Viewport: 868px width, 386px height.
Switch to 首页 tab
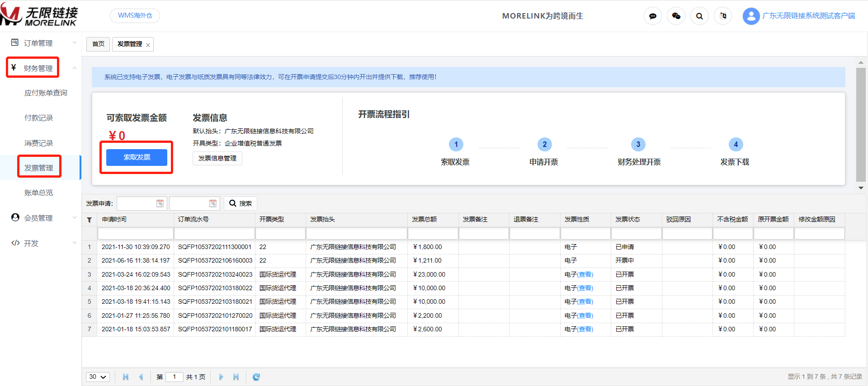coord(98,44)
